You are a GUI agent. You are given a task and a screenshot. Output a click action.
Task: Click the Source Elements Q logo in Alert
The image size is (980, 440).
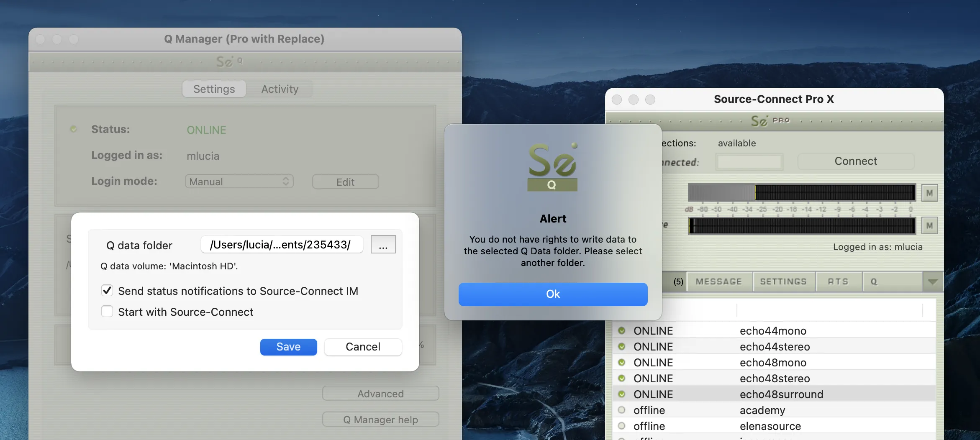(x=552, y=167)
